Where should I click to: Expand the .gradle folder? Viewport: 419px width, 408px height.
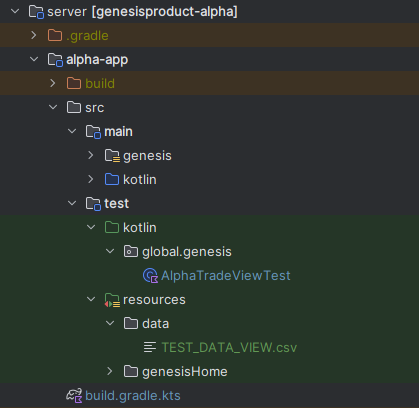click(34, 35)
